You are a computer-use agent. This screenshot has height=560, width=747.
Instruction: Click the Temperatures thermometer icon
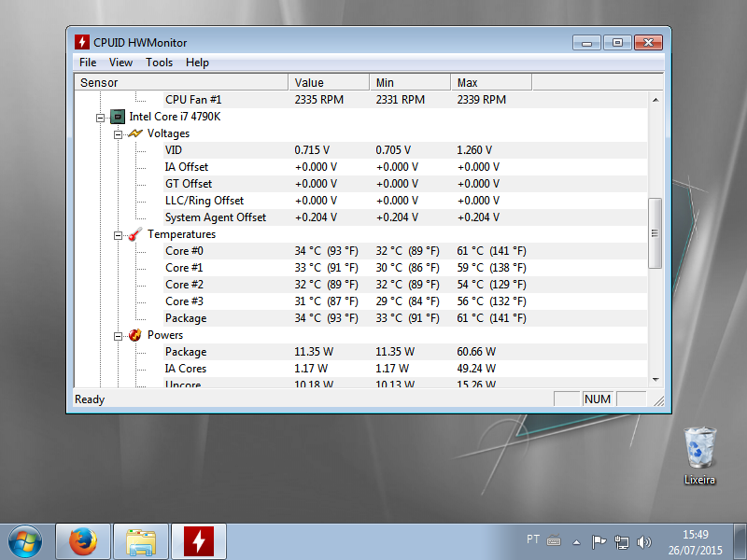pos(135,234)
